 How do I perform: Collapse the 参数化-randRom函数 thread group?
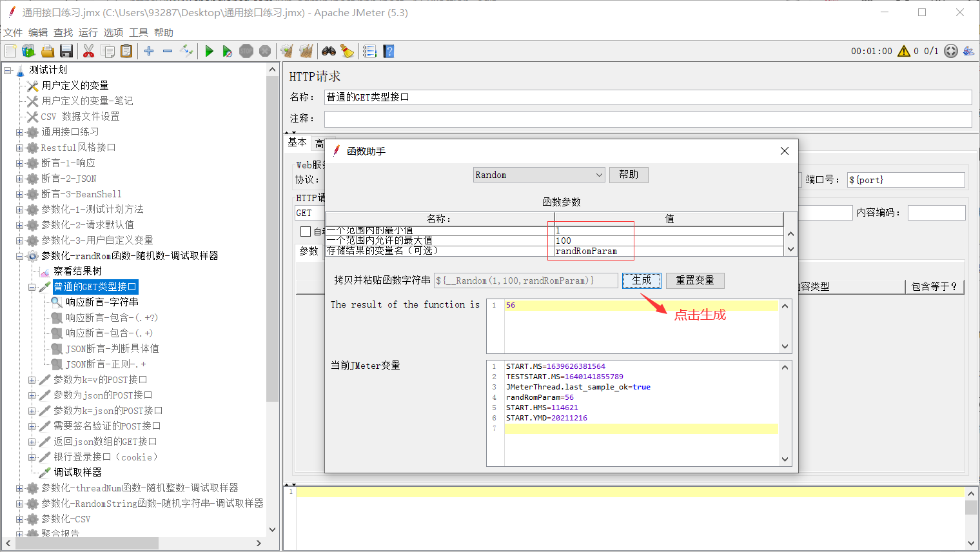tap(20, 256)
